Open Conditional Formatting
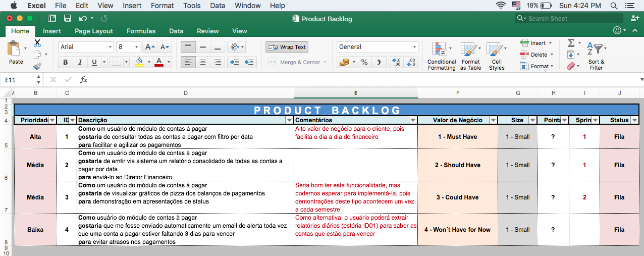644x256 pixels. click(x=441, y=56)
